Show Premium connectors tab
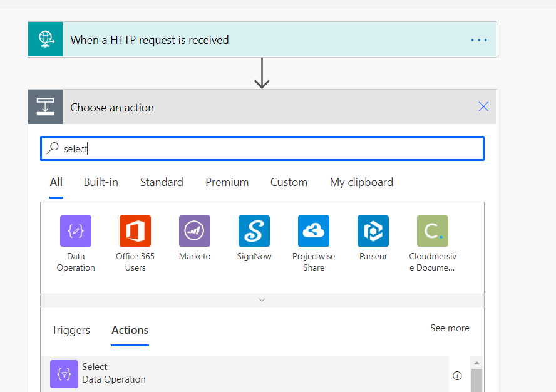 (x=227, y=182)
